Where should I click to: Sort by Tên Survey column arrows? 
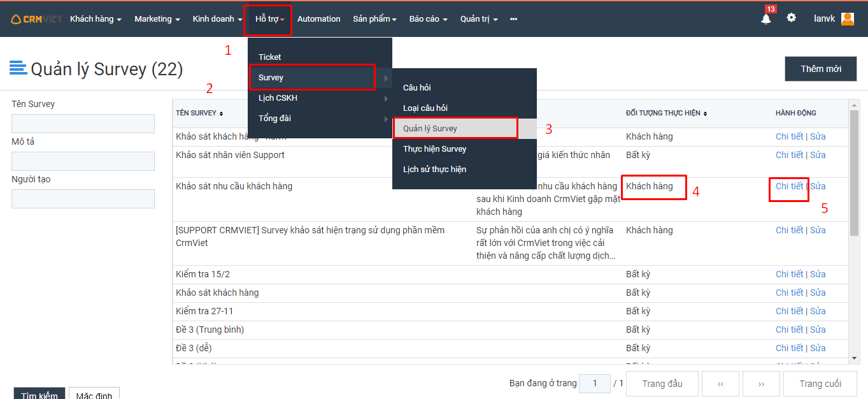point(221,113)
